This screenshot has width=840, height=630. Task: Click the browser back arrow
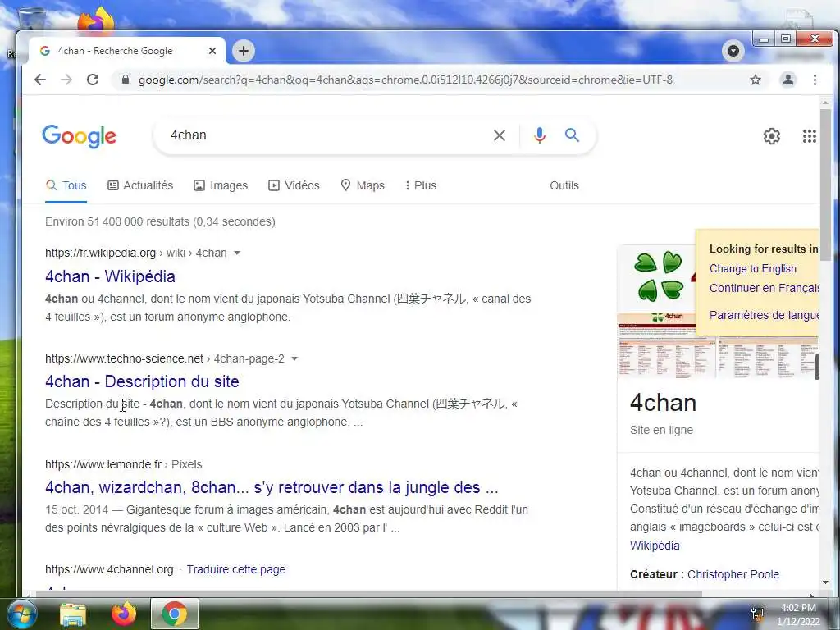pyautogui.click(x=40, y=80)
